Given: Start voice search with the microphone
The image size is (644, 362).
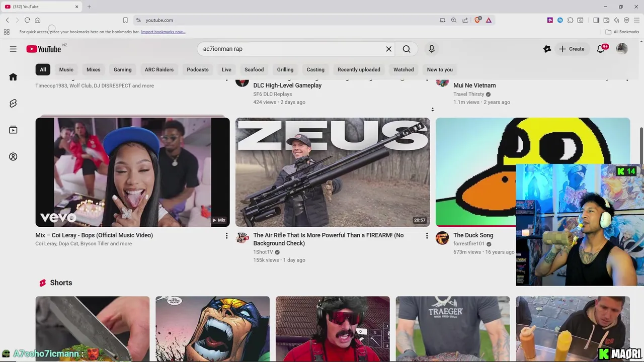Looking at the screenshot, I should point(431,49).
